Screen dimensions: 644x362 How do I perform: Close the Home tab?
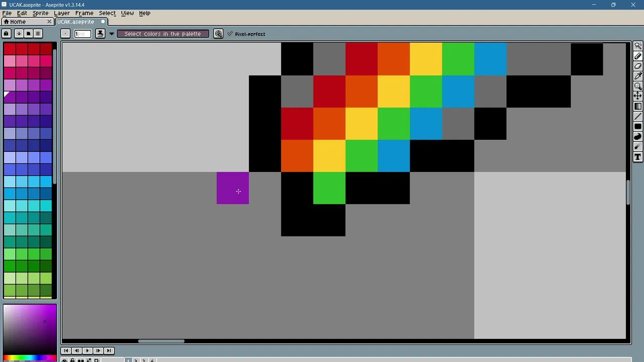tap(49, 22)
